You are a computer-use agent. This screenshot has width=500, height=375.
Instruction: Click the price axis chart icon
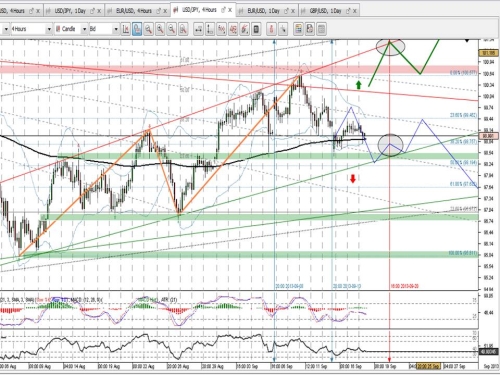[126, 29]
